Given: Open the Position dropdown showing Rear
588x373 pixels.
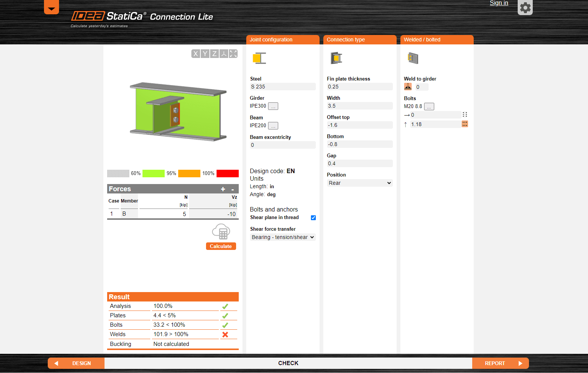Looking at the screenshot, I should 360,183.
